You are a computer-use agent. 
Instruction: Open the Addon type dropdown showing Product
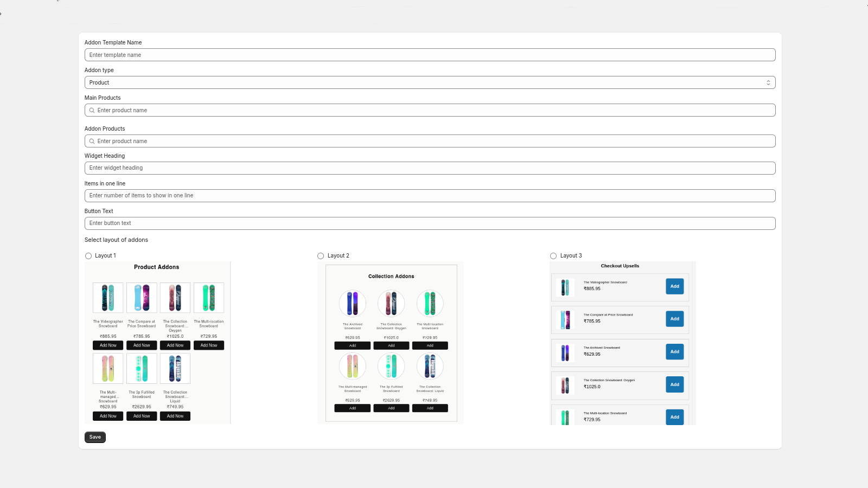tap(430, 82)
